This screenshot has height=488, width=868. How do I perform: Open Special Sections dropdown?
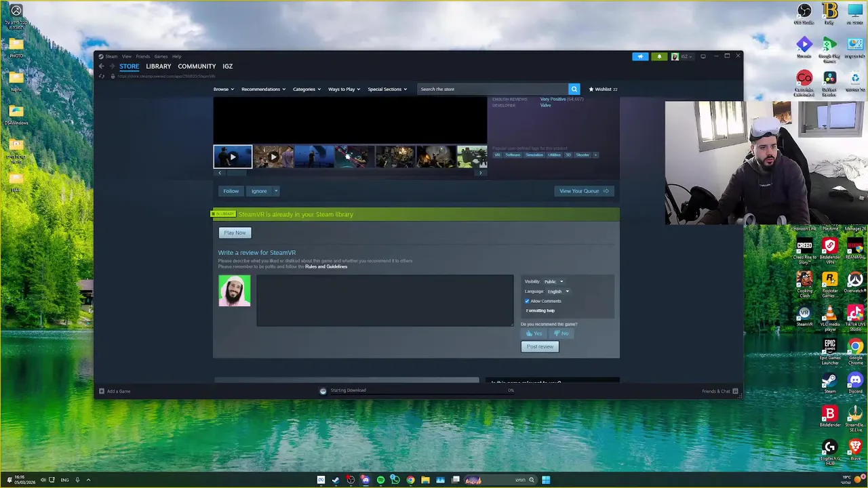click(x=387, y=89)
